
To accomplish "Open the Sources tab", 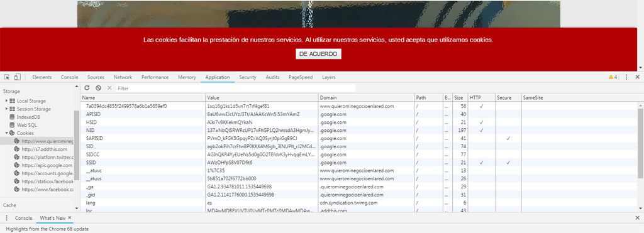I will tap(96, 77).
